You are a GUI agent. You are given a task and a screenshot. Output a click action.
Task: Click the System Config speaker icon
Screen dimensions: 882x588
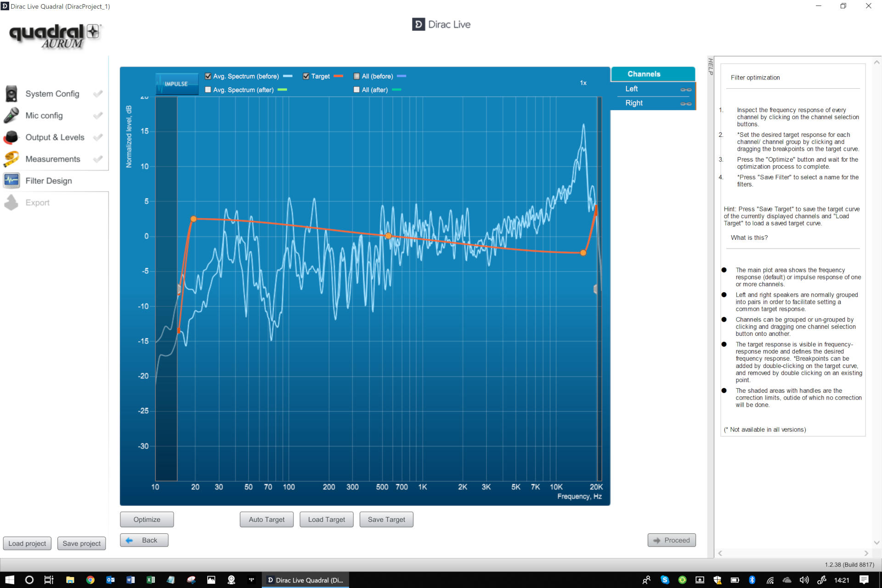coord(11,94)
